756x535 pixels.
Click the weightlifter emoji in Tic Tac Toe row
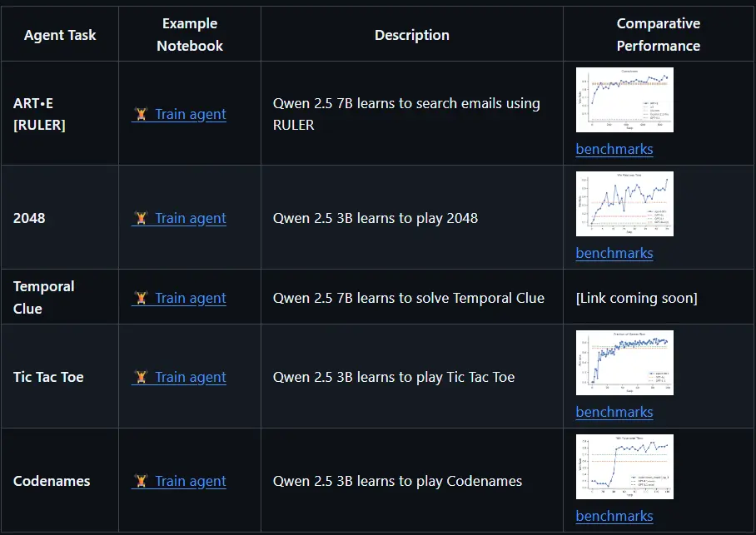(x=141, y=377)
